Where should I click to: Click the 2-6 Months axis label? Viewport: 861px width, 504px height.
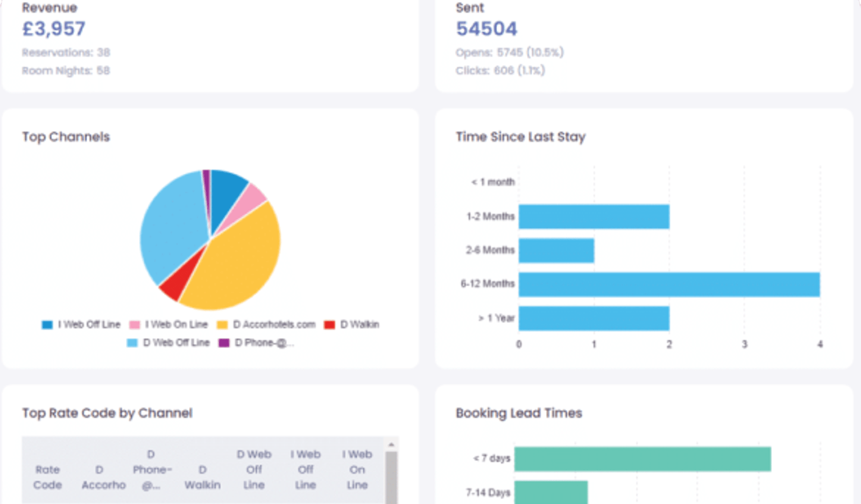pos(490,251)
